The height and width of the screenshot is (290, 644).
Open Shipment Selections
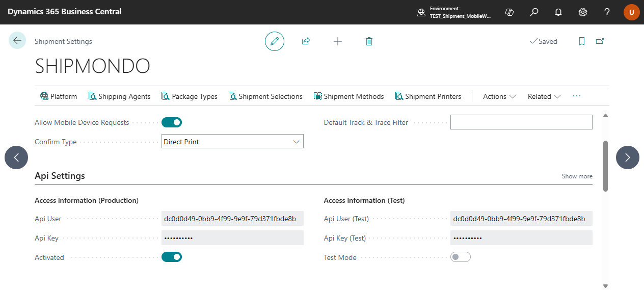tap(265, 96)
